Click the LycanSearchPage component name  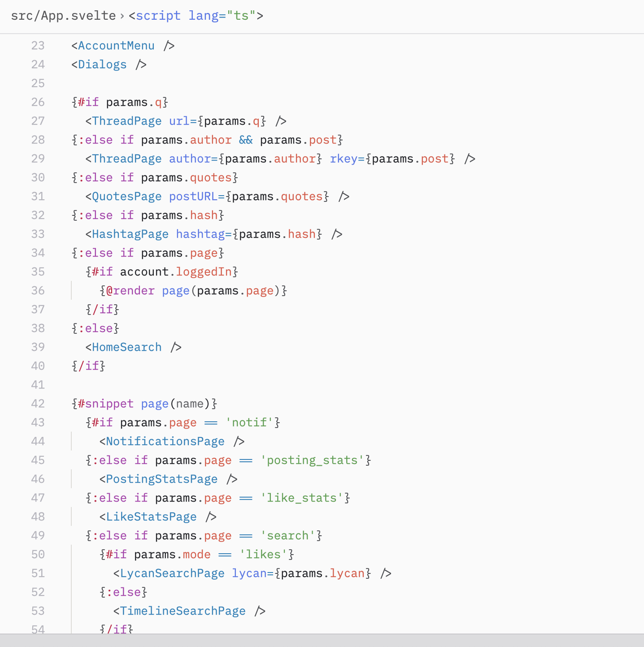[x=172, y=573]
